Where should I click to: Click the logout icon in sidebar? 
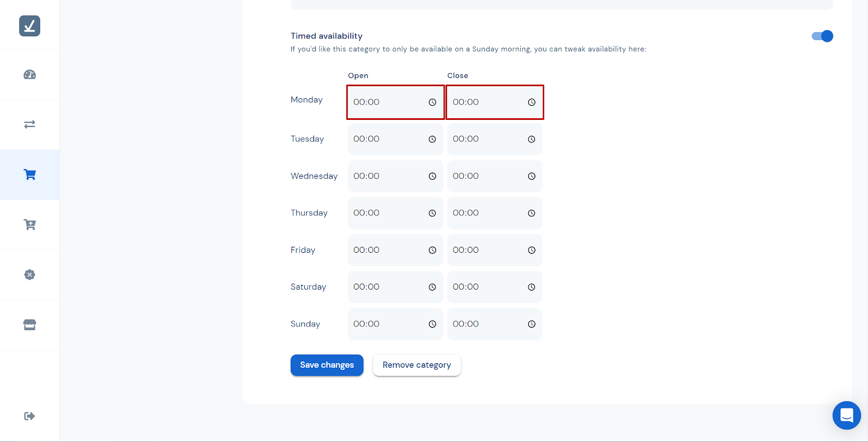point(30,416)
